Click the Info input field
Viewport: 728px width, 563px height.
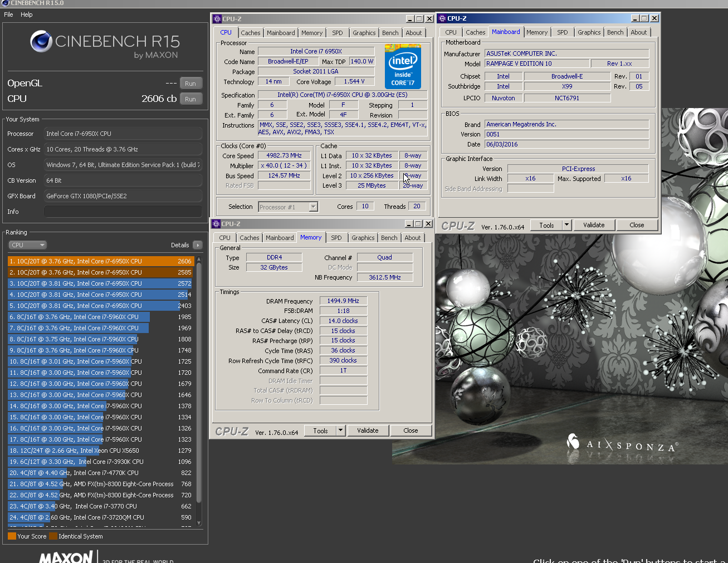(x=123, y=212)
